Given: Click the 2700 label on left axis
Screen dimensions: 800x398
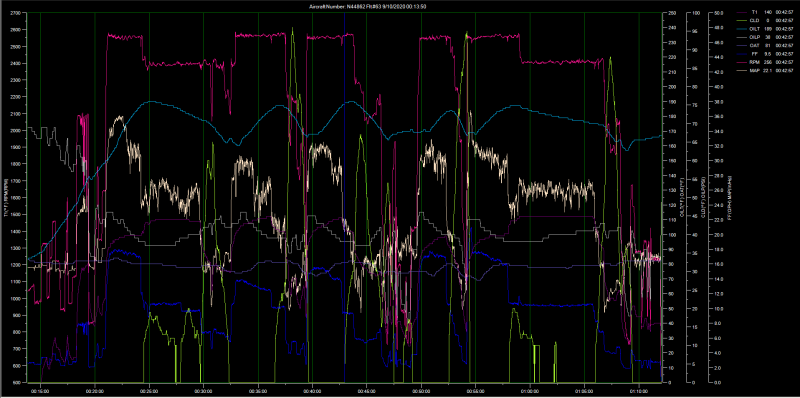Looking at the screenshot, I should tap(15, 13).
